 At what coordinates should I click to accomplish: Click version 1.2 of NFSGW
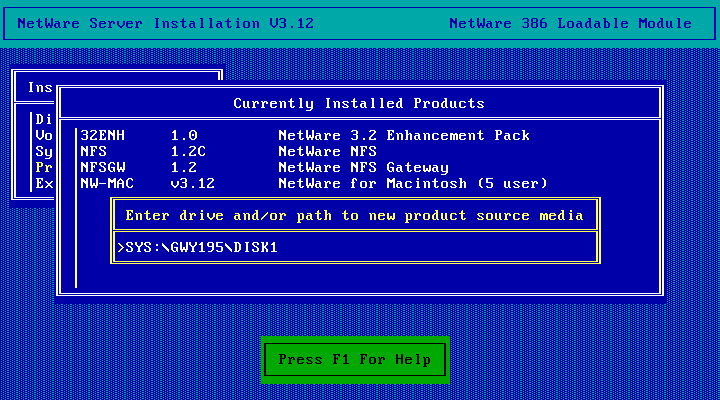[x=184, y=168]
